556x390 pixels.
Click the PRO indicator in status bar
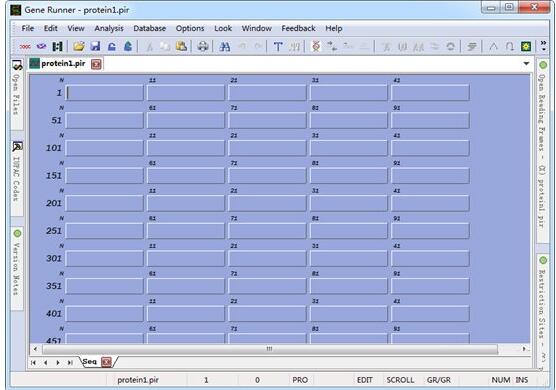tap(300, 380)
